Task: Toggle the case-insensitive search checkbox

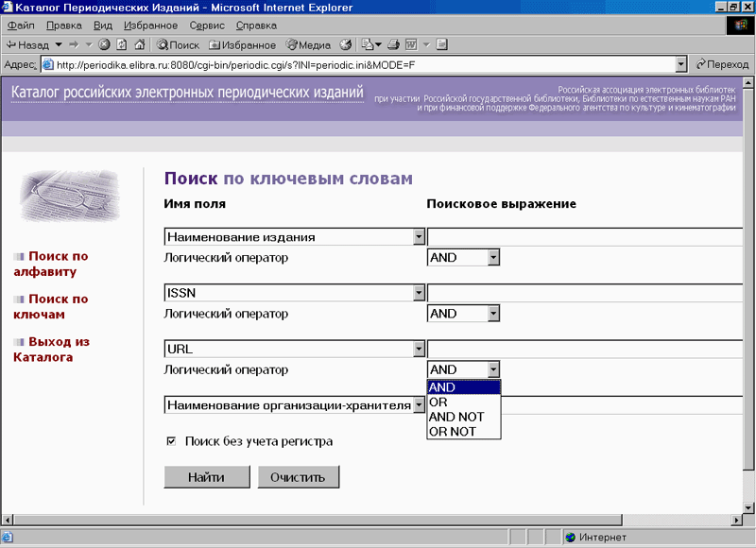Action: pyautogui.click(x=171, y=440)
